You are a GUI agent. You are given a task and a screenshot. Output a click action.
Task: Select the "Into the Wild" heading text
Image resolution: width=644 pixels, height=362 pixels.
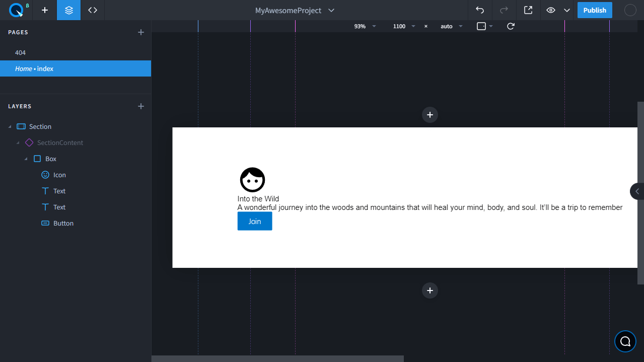[258, 199]
